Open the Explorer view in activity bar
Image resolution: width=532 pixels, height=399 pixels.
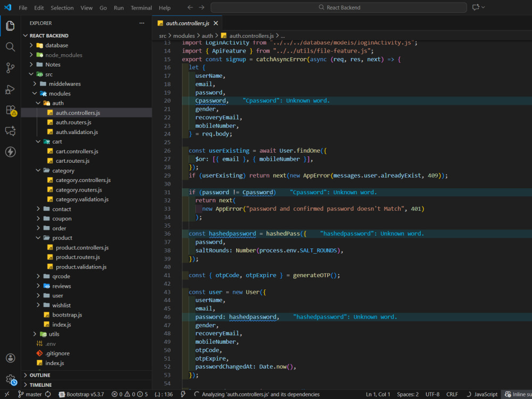point(10,26)
